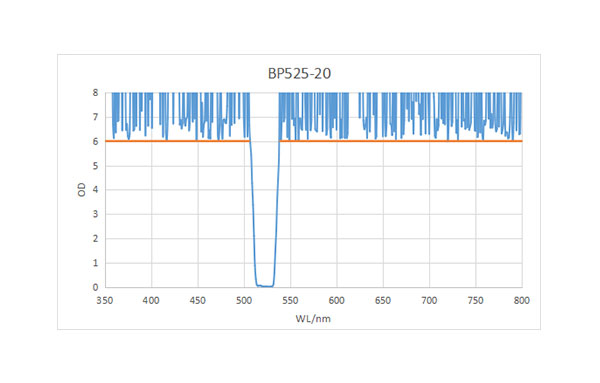Screen dimensions: 600x383
Task: Click the 3 tick on OD axis
Action: click(95, 214)
